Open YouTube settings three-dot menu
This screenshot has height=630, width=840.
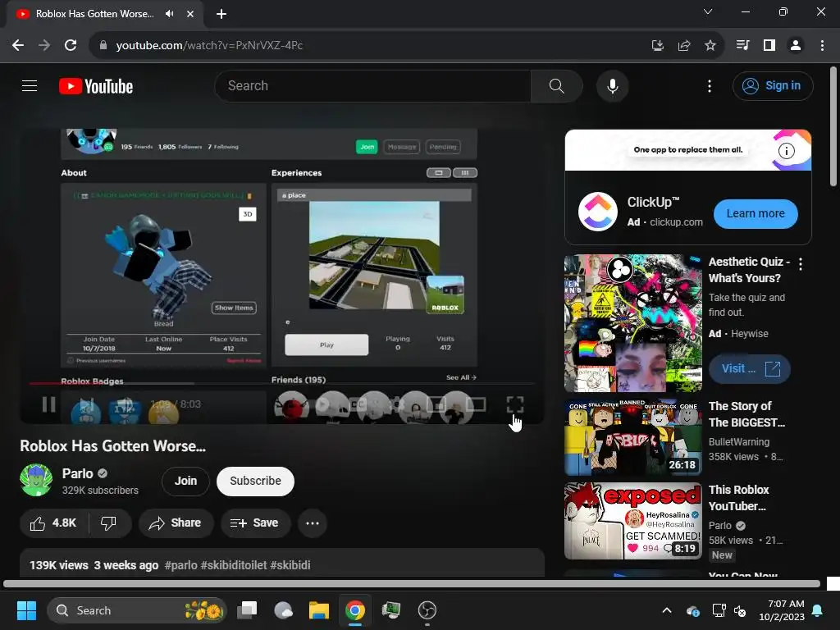710,85
